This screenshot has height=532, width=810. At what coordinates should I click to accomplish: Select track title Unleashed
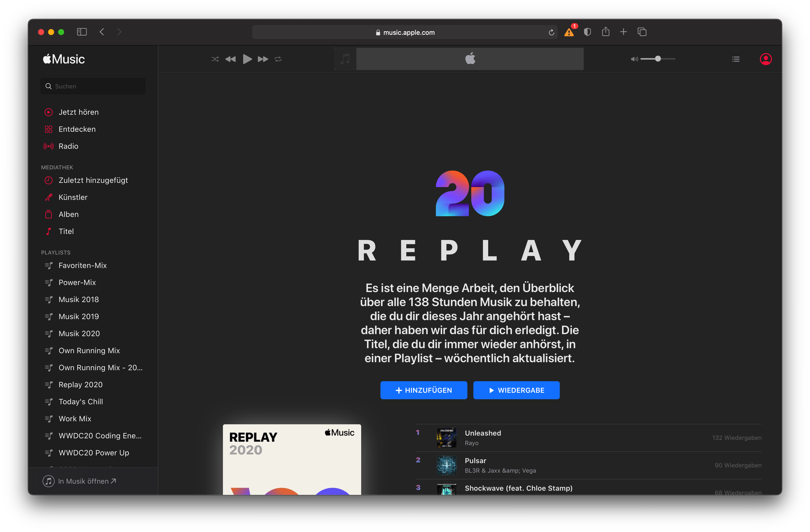pos(483,433)
